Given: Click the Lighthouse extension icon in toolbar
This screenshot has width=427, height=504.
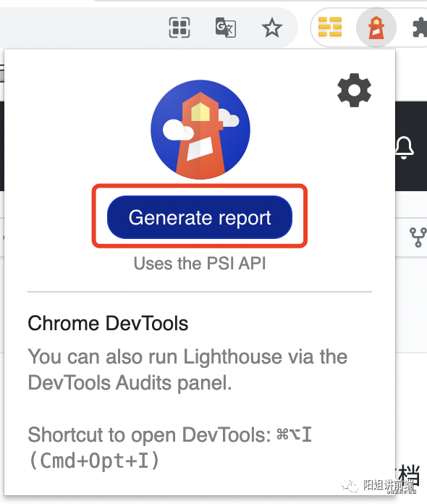Looking at the screenshot, I should [x=376, y=28].
